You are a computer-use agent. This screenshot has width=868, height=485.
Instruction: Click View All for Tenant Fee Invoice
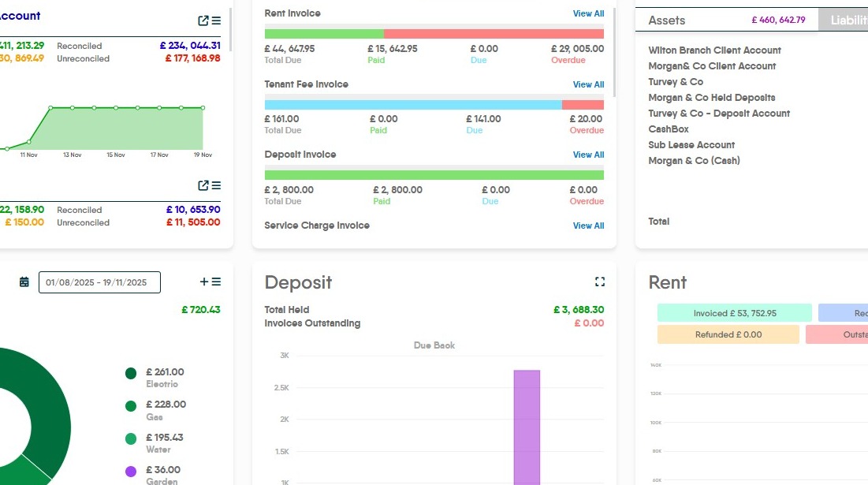click(x=588, y=84)
